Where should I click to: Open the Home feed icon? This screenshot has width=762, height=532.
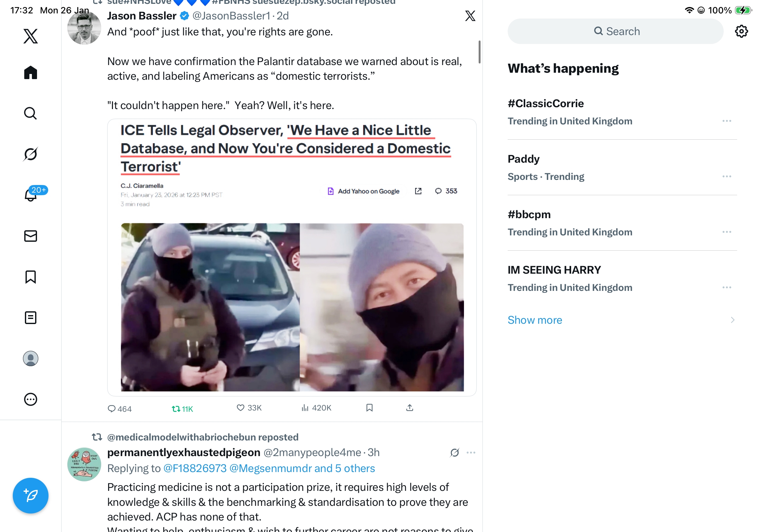click(x=31, y=72)
